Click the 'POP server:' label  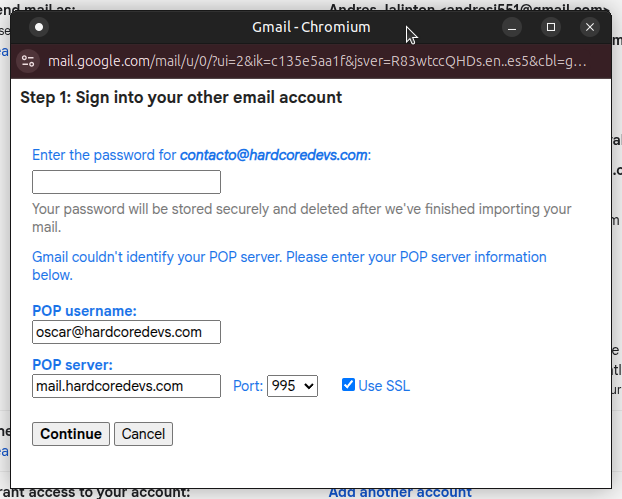[x=72, y=365]
